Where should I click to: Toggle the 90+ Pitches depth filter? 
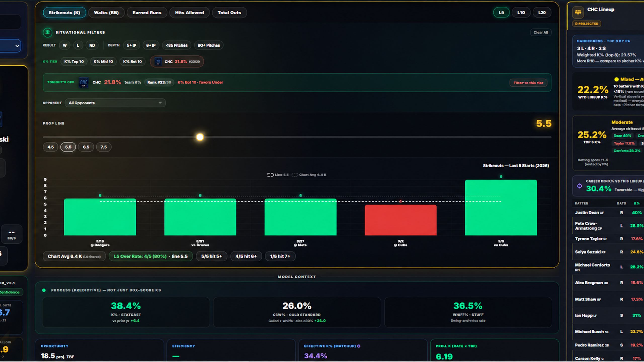click(209, 45)
